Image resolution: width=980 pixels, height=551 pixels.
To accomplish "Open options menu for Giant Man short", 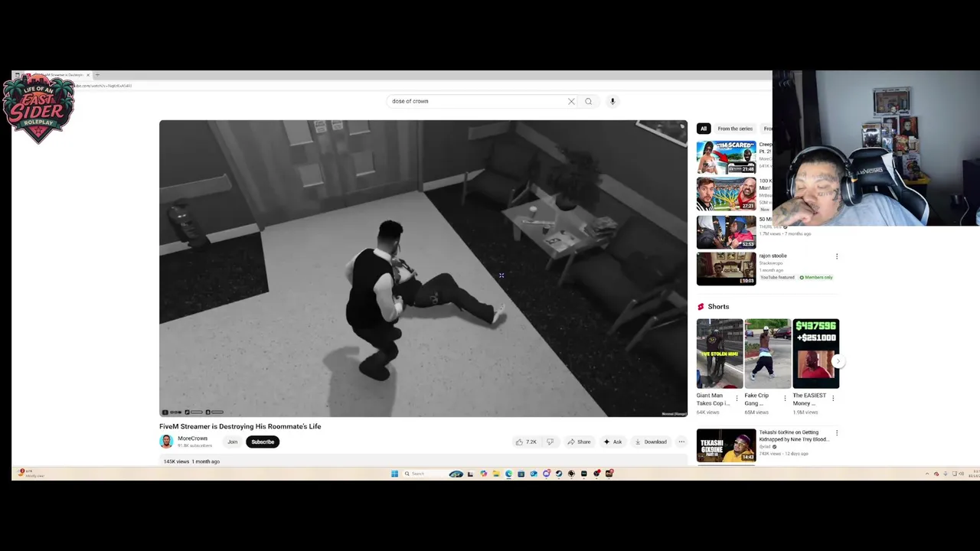I will (x=737, y=398).
